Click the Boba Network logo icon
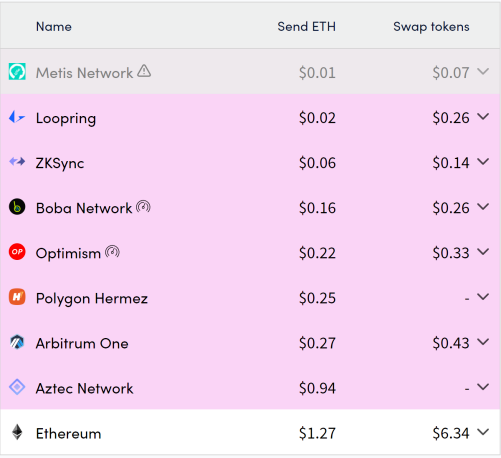 17,207
